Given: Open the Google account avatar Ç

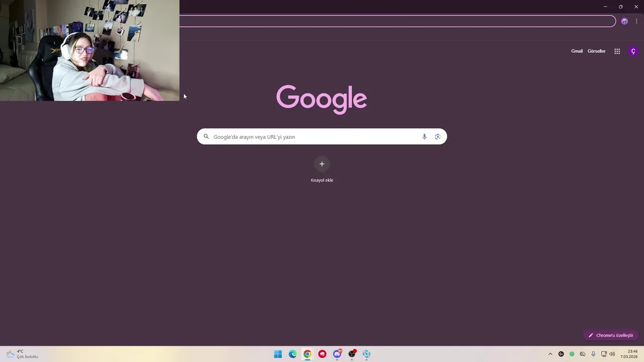Looking at the screenshot, I should click(633, 51).
